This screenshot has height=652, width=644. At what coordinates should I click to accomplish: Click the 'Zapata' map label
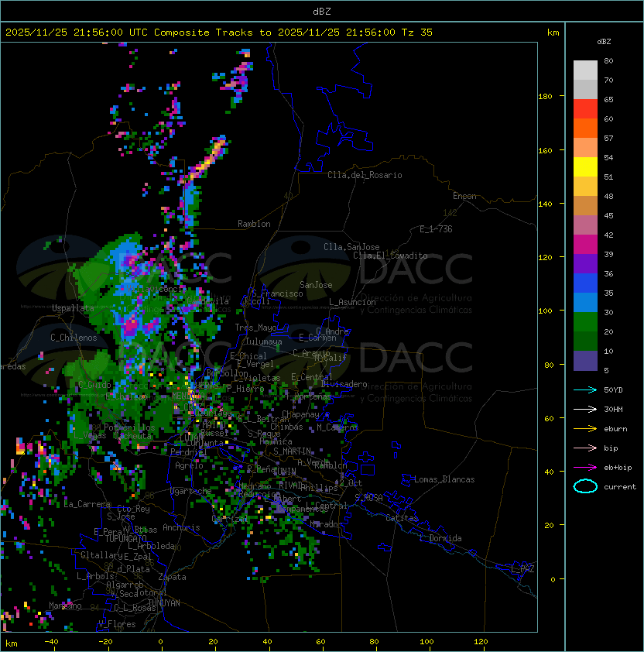pos(172,577)
